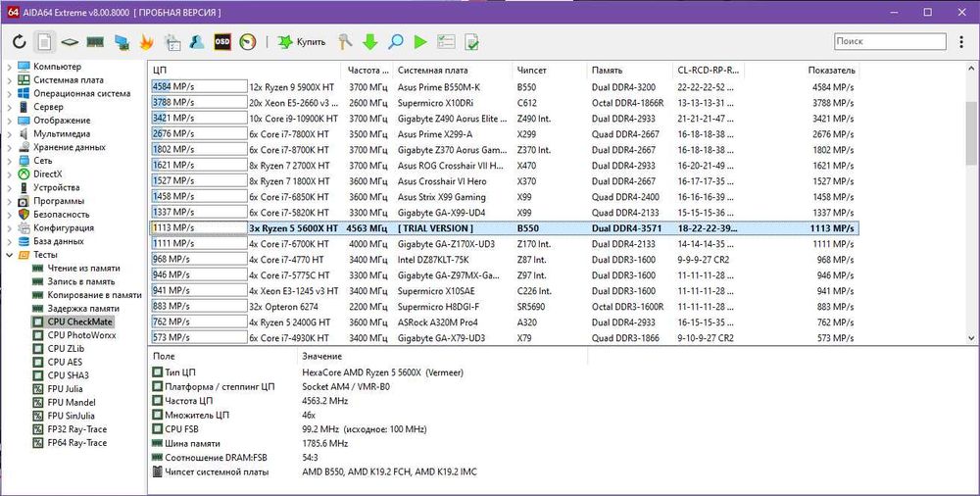Open the CPU PhotoWorxx test
This screenshot has height=496, width=980.
coord(81,335)
